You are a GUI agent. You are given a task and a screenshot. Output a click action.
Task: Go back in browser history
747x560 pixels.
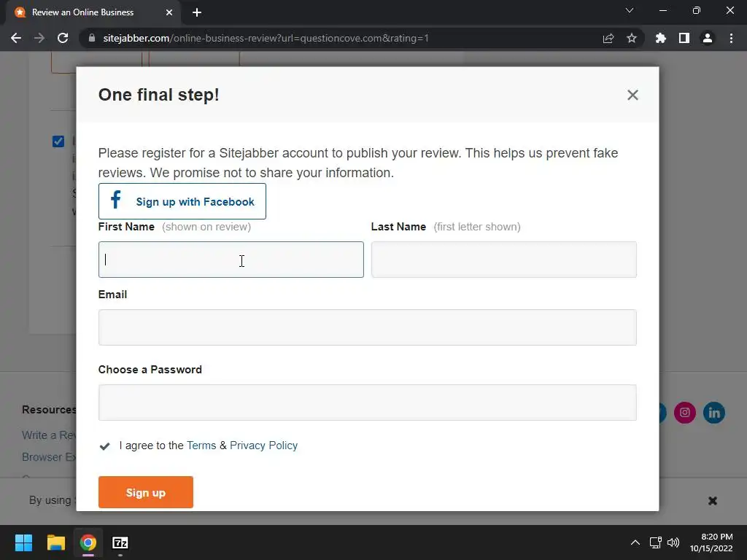(x=16, y=38)
